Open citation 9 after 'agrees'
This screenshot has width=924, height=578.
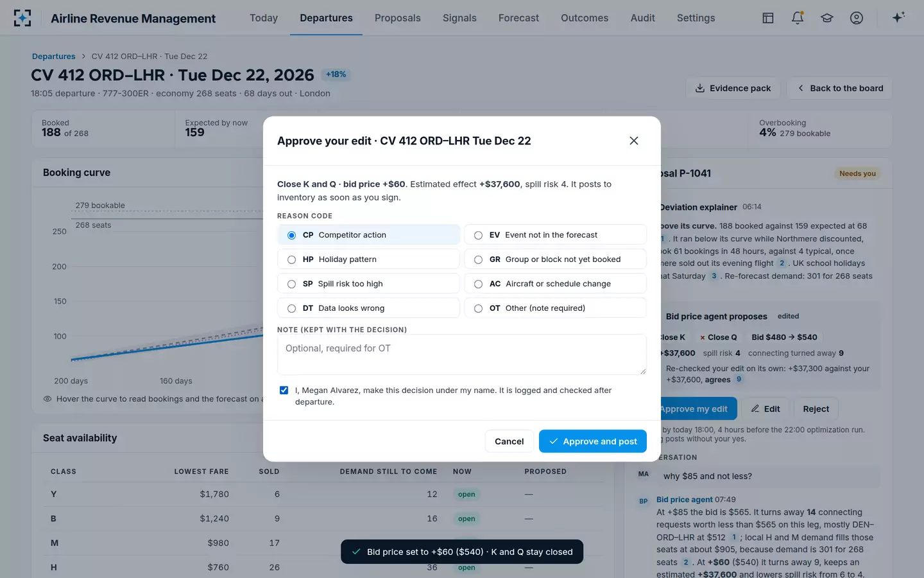click(x=739, y=380)
